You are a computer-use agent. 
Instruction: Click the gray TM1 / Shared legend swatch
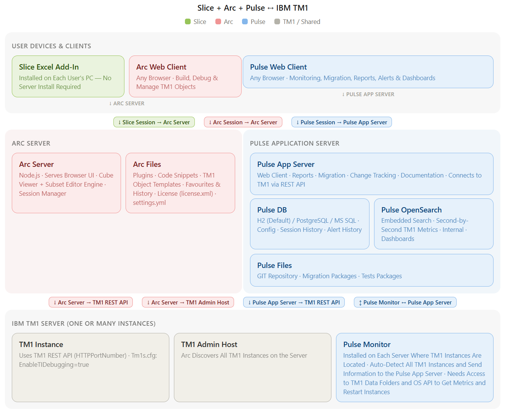point(277,22)
